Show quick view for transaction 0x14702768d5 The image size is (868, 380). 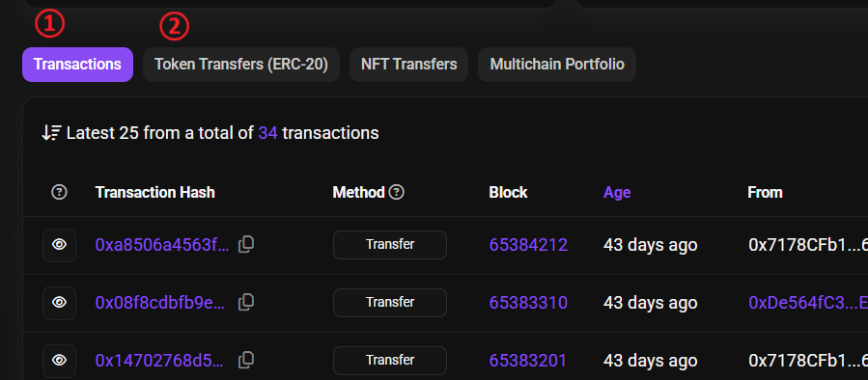(59, 361)
